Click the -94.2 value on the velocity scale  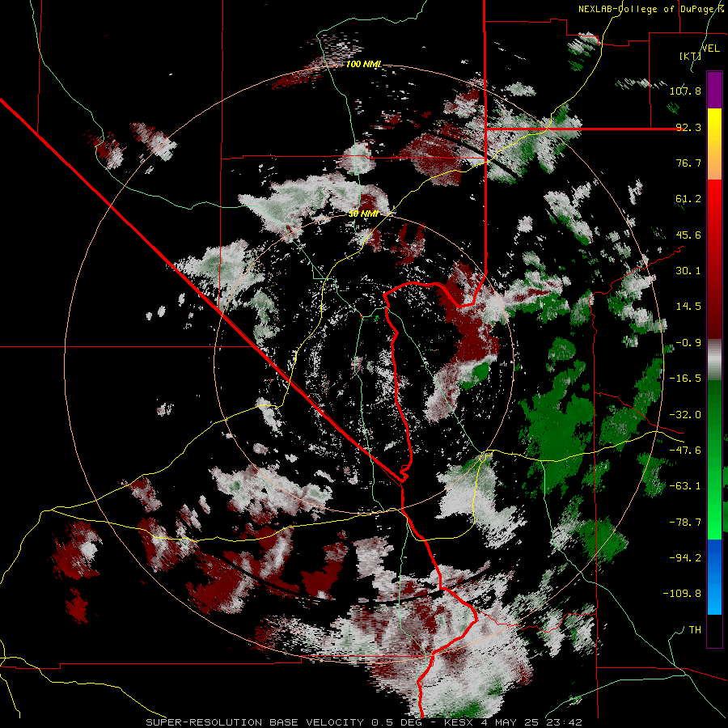tap(685, 558)
